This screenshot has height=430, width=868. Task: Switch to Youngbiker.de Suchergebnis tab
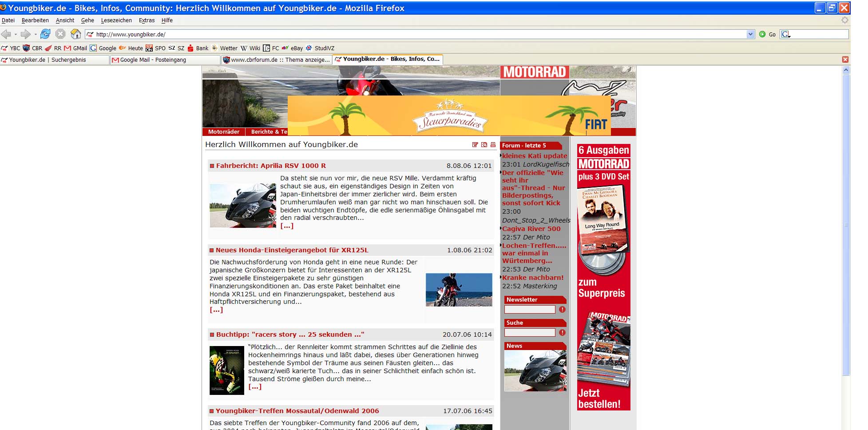(55, 60)
